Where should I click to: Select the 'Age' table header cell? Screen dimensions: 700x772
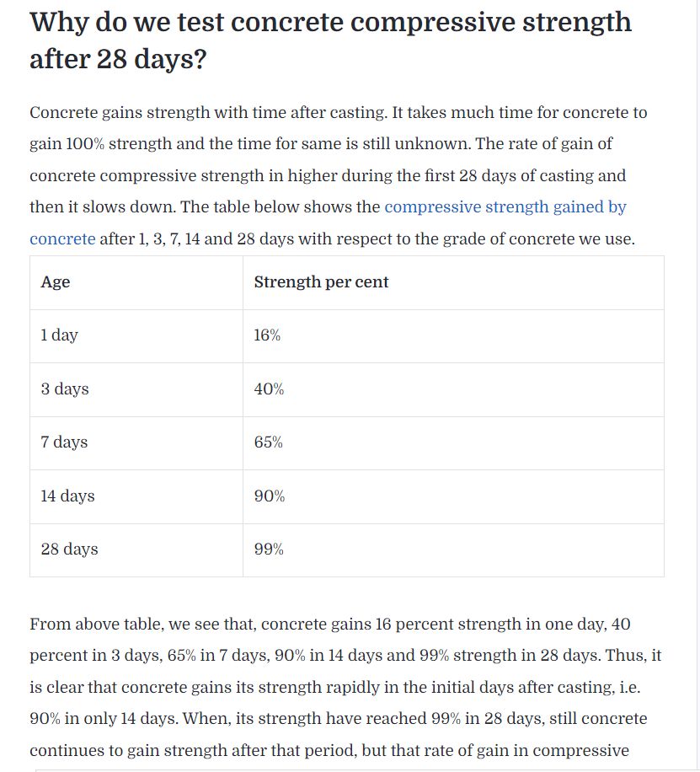click(136, 282)
